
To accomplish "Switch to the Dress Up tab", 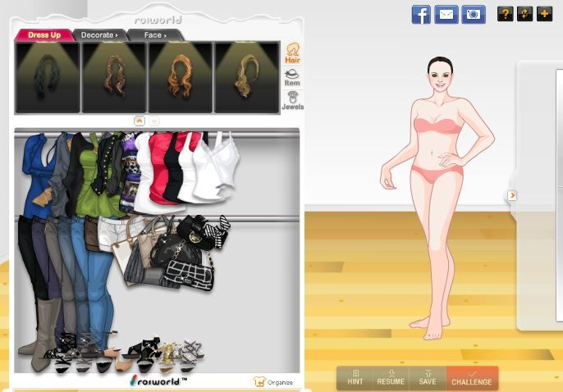I will click(x=43, y=35).
